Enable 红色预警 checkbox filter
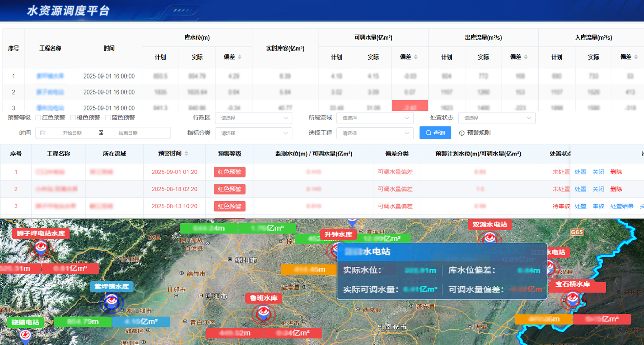The height and width of the screenshot is (345, 644). [x=38, y=118]
